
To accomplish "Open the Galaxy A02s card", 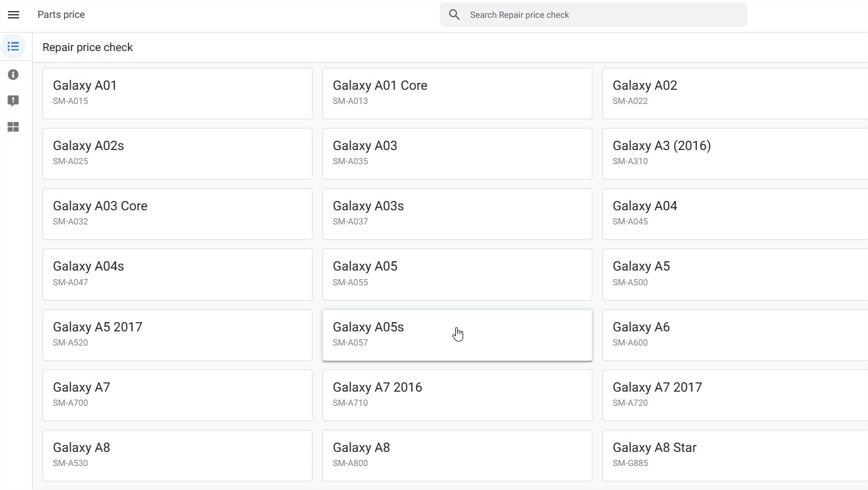I will (177, 154).
